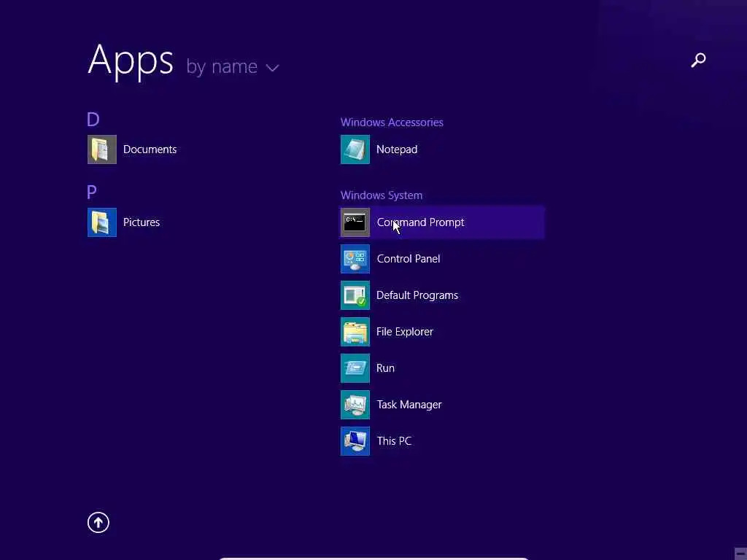
Task: Open search with magnifier icon
Action: (x=698, y=60)
